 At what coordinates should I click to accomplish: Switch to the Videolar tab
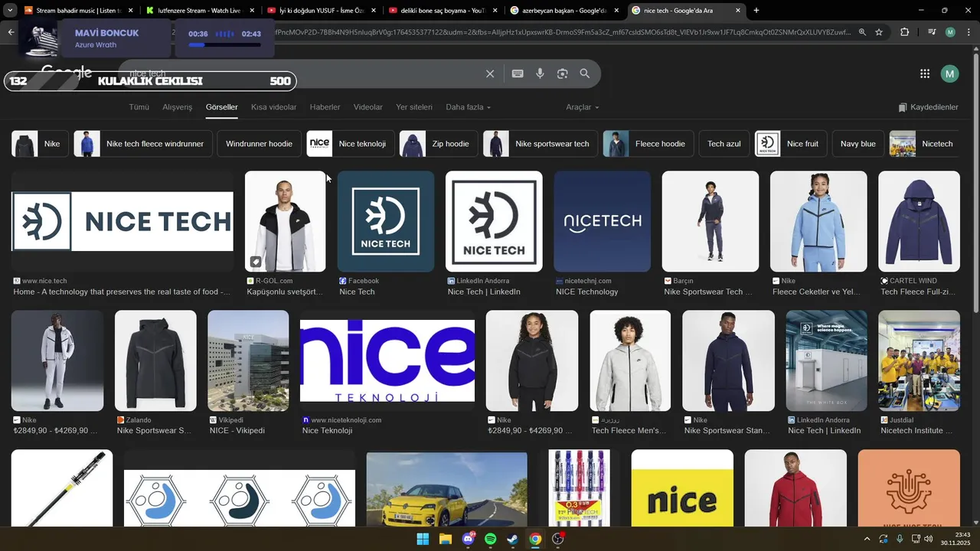coord(367,107)
